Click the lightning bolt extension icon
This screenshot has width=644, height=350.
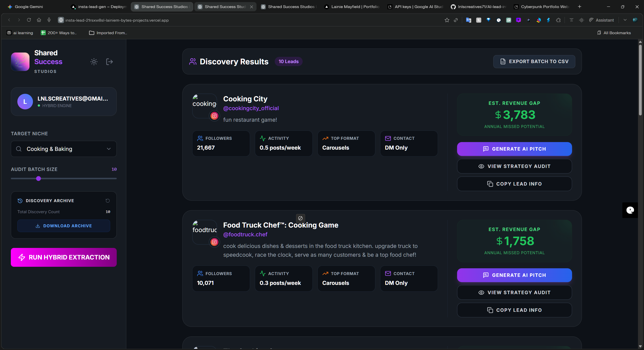[x=548, y=20]
